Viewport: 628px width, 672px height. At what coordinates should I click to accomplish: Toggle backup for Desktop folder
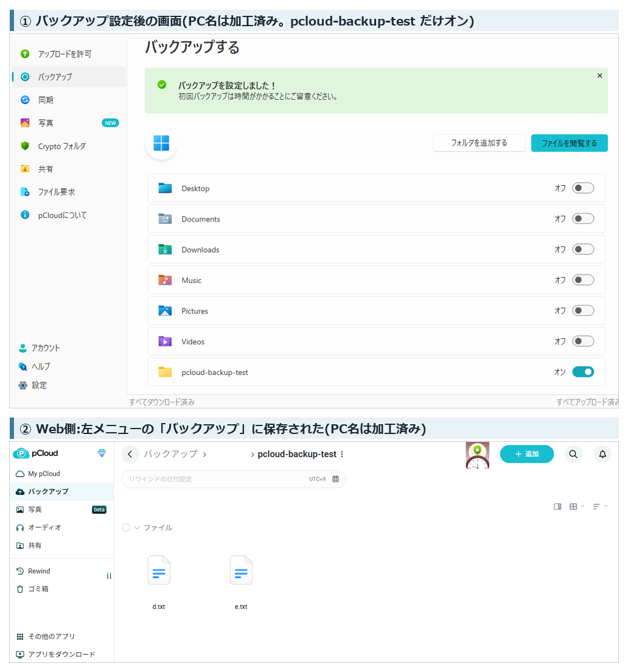[583, 188]
